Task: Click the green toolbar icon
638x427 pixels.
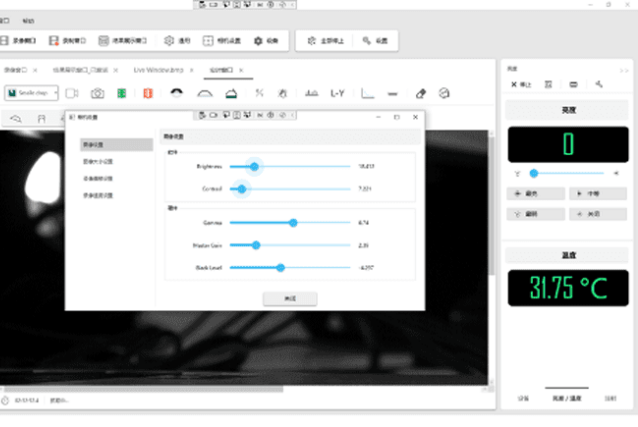Action: click(121, 93)
